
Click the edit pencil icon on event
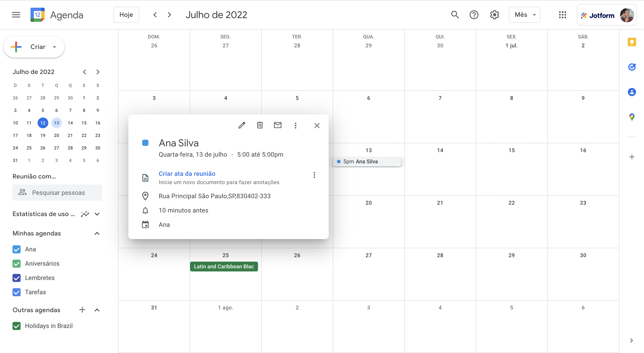coord(242,125)
